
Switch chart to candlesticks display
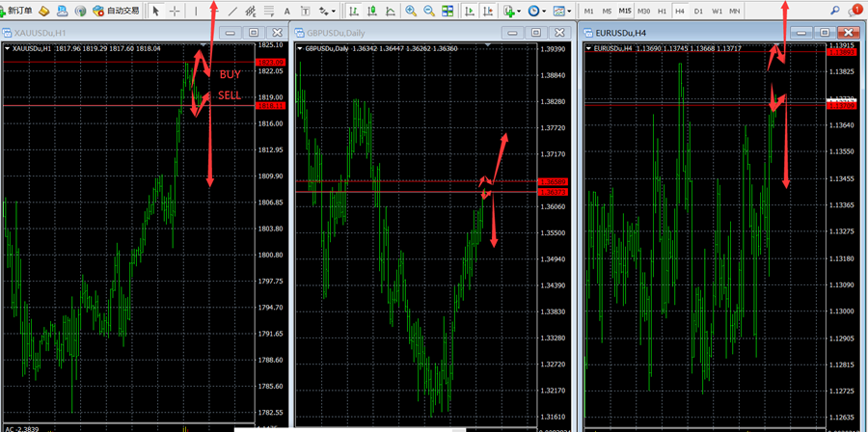(371, 11)
